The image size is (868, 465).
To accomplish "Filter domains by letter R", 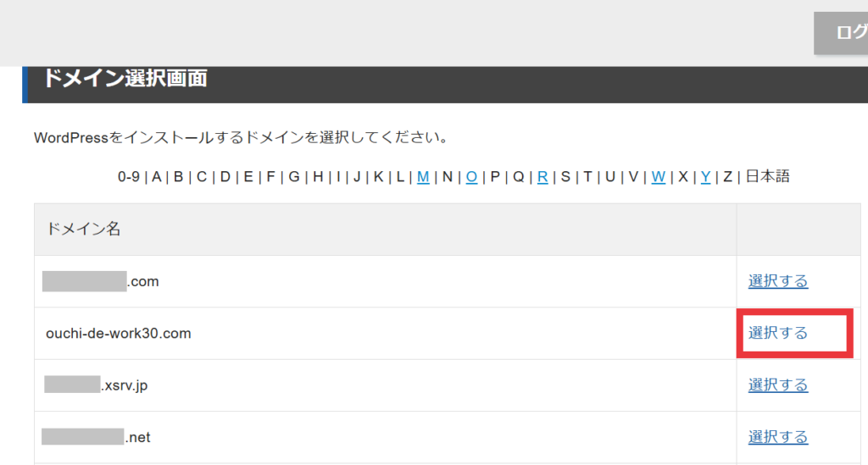I will 542,177.
